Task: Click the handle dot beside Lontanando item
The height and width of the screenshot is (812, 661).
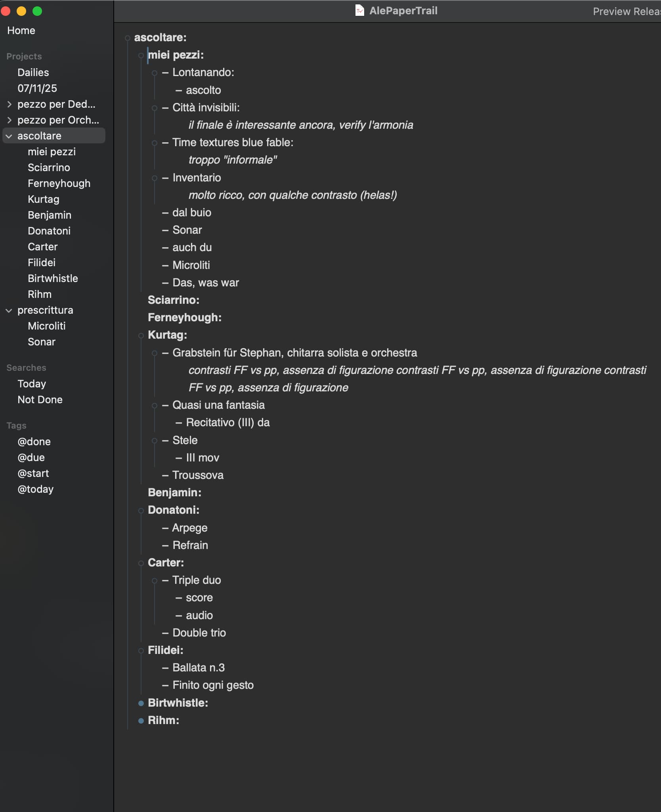Action: point(155,73)
